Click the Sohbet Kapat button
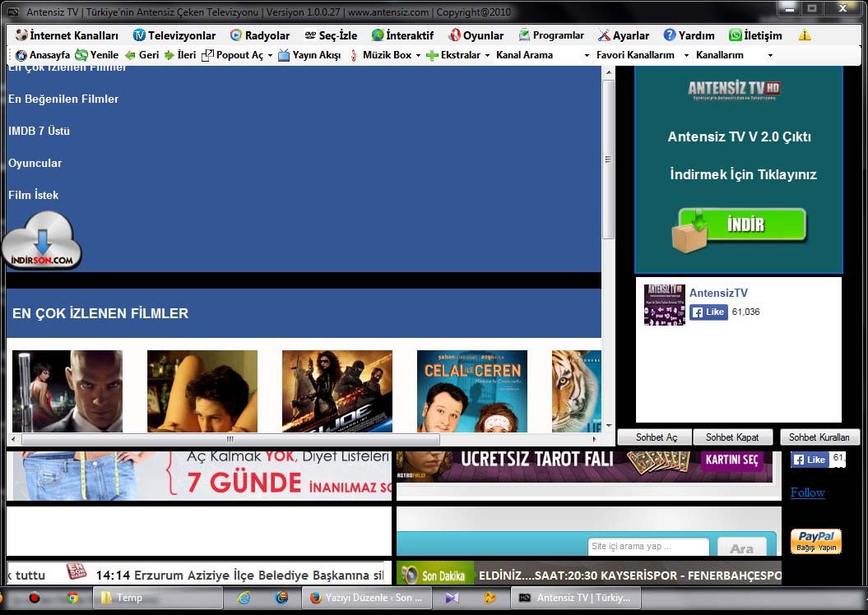The width and height of the screenshot is (868, 615). pos(731,437)
